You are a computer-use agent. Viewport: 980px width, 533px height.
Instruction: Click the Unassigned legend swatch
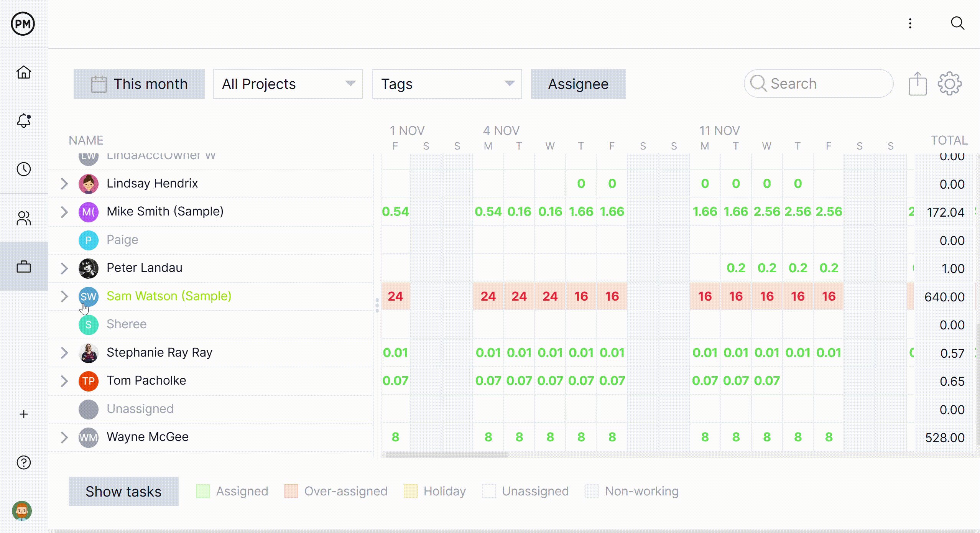pos(489,491)
